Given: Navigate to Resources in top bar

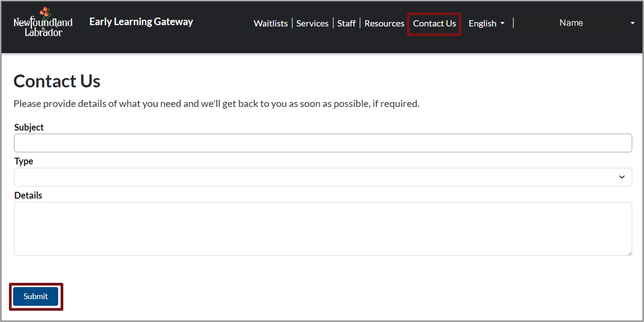Looking at the screenshot, I should [384, 23].
